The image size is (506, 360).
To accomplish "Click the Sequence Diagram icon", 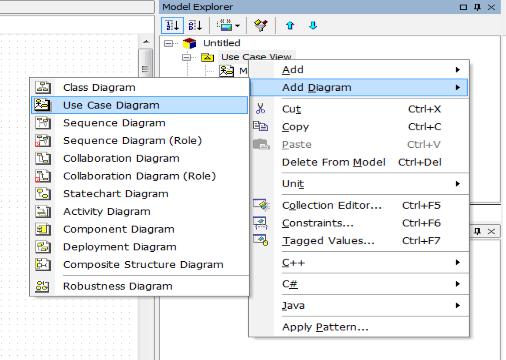I will [43, 123].
